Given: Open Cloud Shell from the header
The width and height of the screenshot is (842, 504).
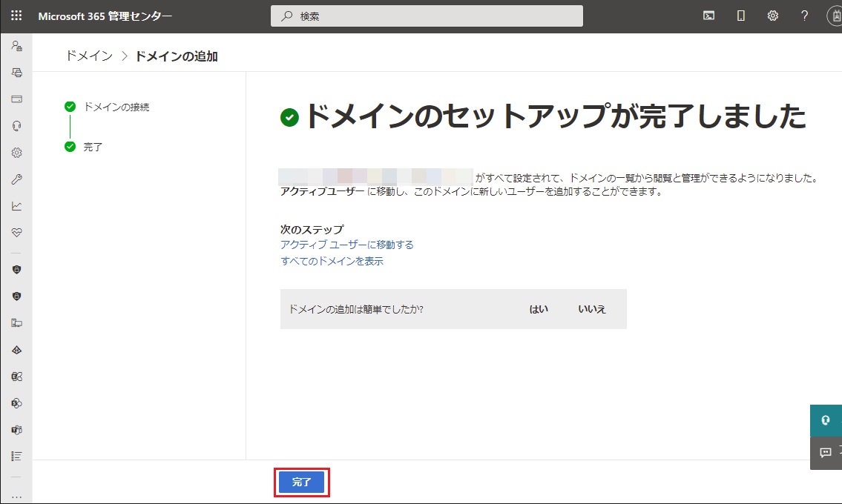Looking at the screenshot, I should [x=708, y=16].
